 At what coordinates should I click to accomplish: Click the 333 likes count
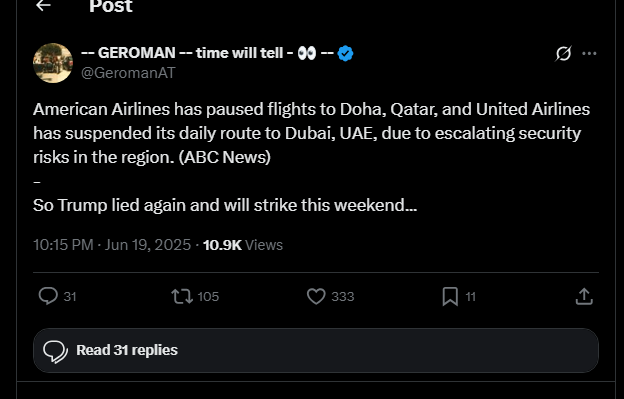343,296
